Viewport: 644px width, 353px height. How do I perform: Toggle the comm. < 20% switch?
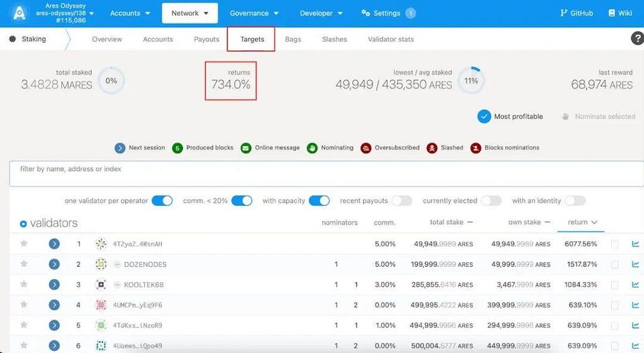pyautogui.click(x=242, y=200)
